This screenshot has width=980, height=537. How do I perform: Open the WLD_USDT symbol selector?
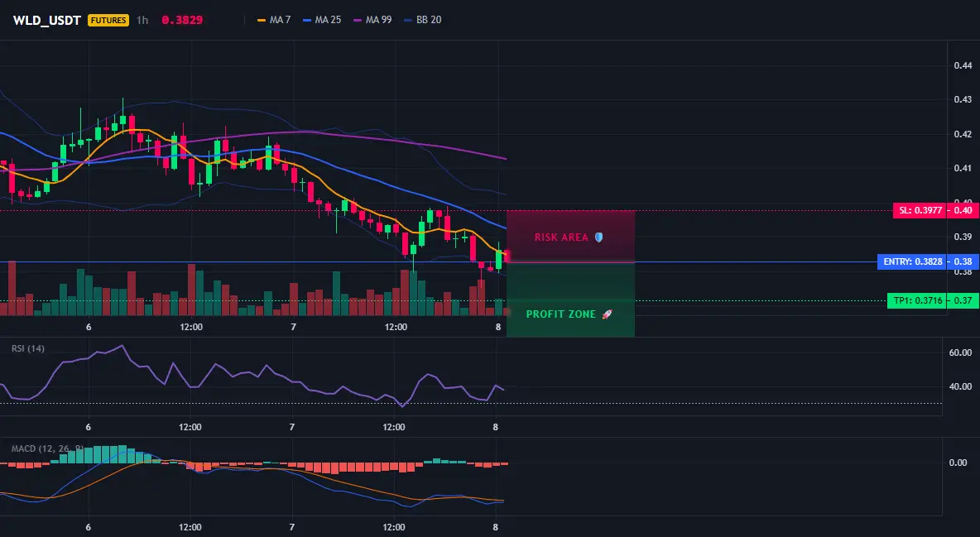(47, 20)
